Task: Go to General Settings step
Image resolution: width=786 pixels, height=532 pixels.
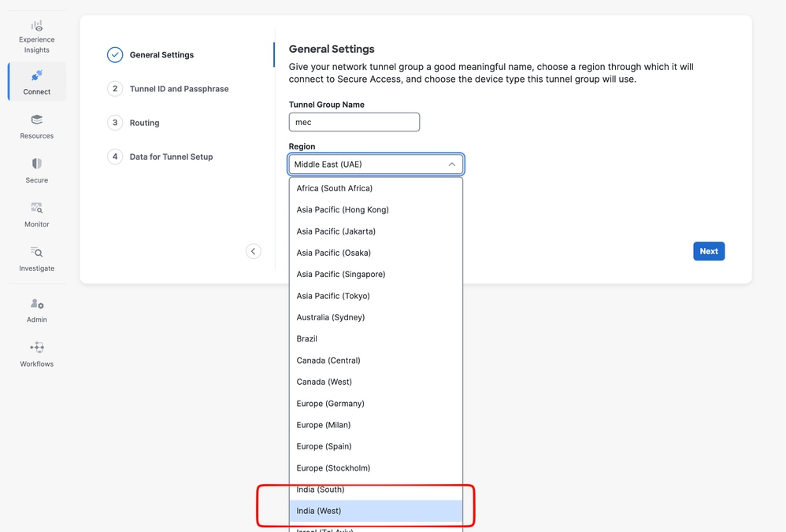Action: click(161, 55)
